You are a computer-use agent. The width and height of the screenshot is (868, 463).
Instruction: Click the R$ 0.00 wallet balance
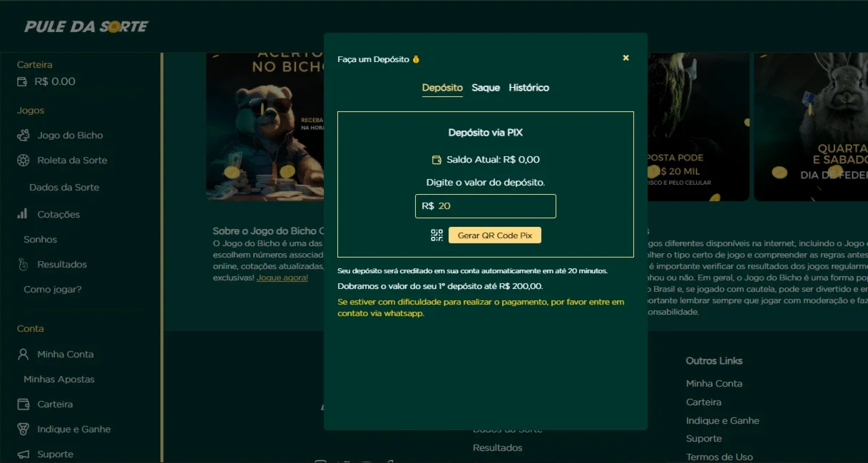[x=55, y=81]
